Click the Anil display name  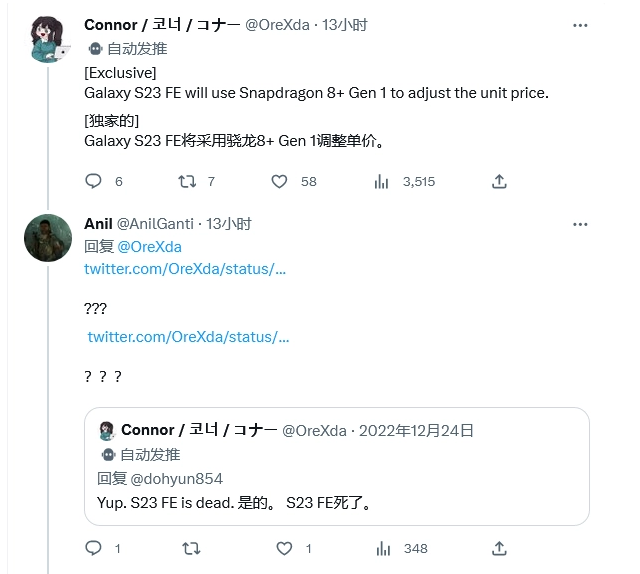coord(98,224)
